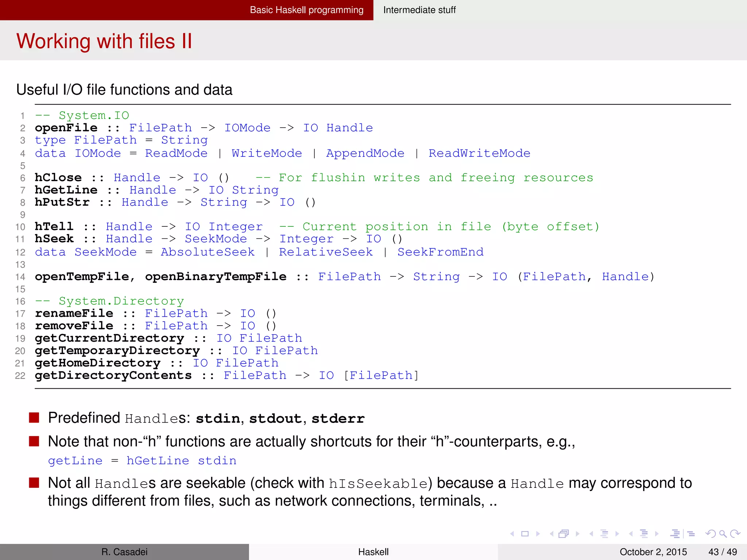Click the 43 / 49 page counter
This screenshot has height=560, width=747.
723,552
